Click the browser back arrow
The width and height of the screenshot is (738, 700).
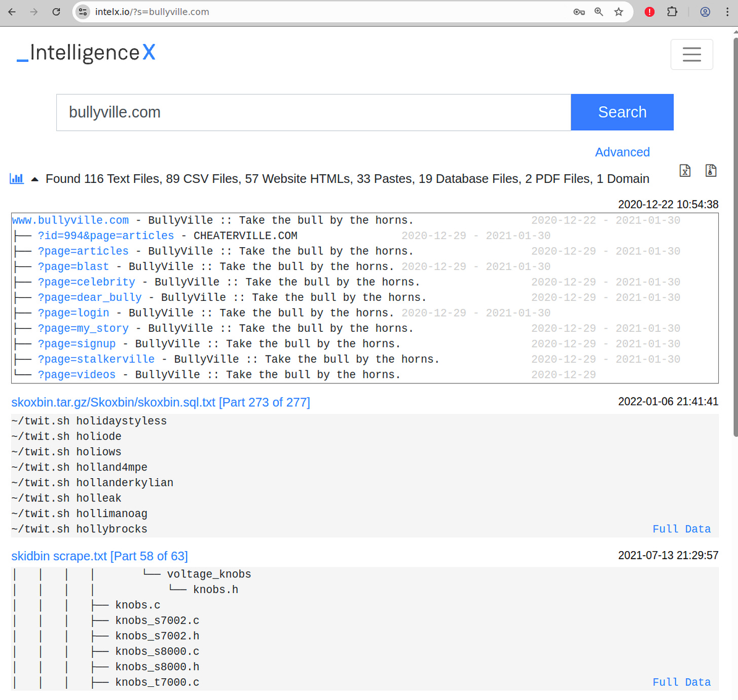click(x=12, y=12)
